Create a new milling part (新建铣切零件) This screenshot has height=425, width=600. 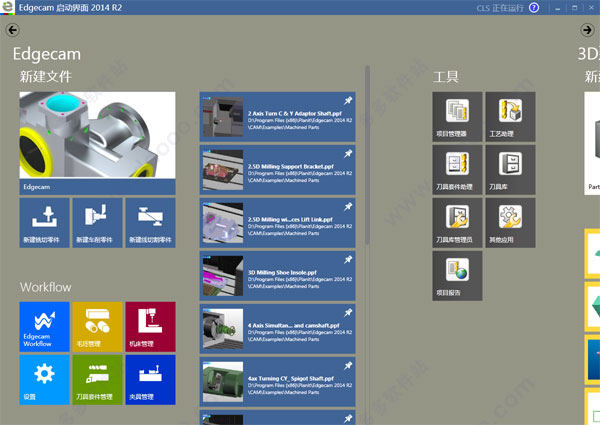pos(44,223)
